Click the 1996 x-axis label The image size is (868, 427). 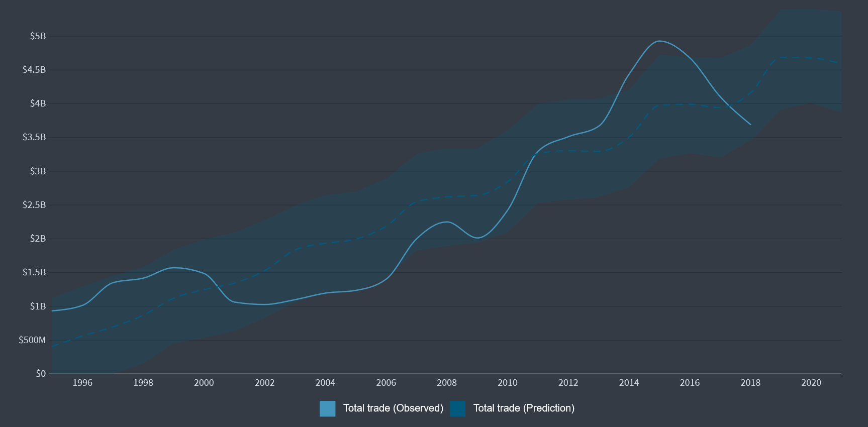[82, 383]
